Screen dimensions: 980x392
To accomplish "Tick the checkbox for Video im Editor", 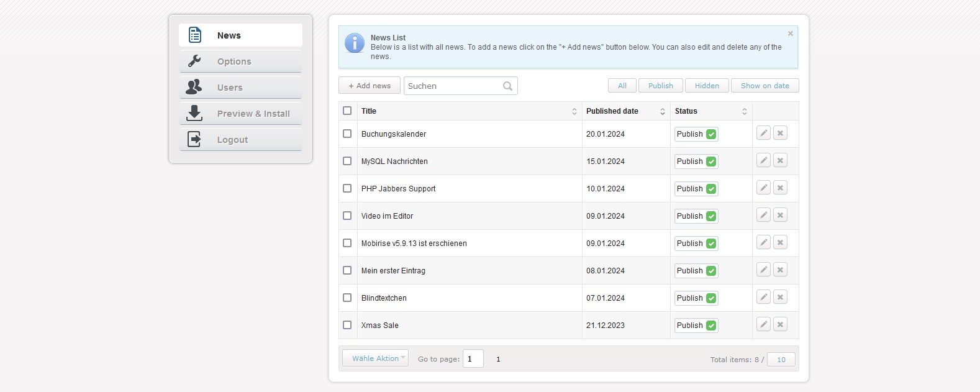I will click(347, 216).
